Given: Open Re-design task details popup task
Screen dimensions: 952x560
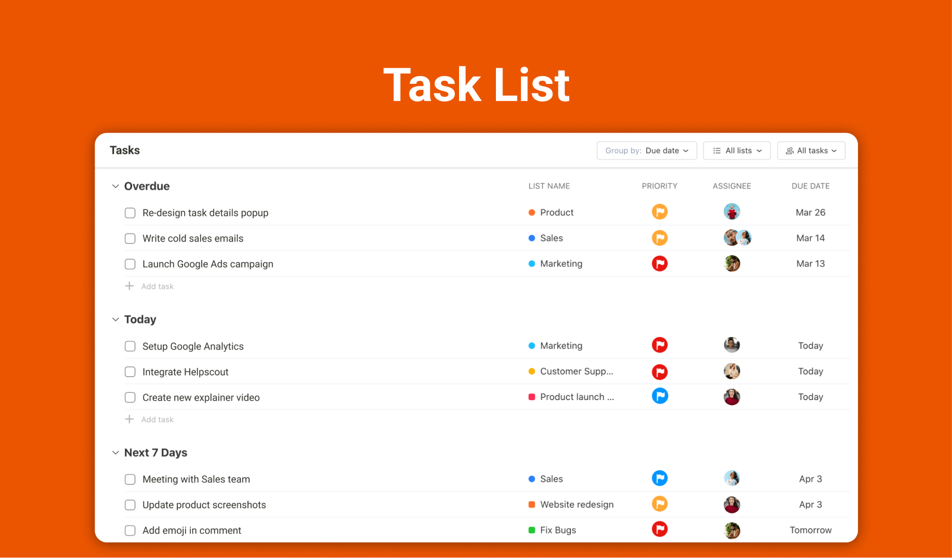Looking at the screenshot, I should tap(205, 213).
